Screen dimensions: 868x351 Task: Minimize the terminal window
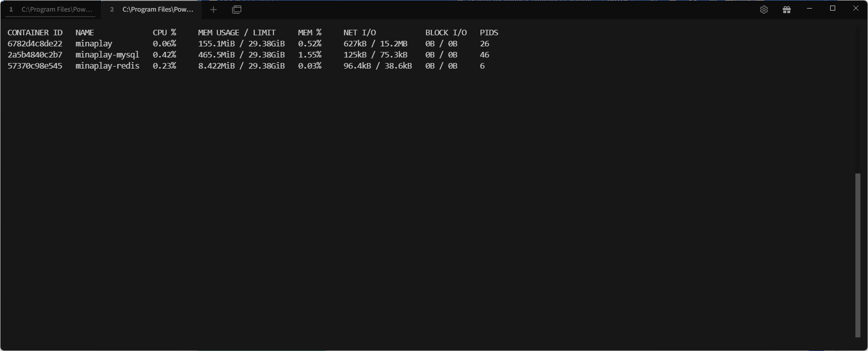pyautogui.click(x=809, y=9)
